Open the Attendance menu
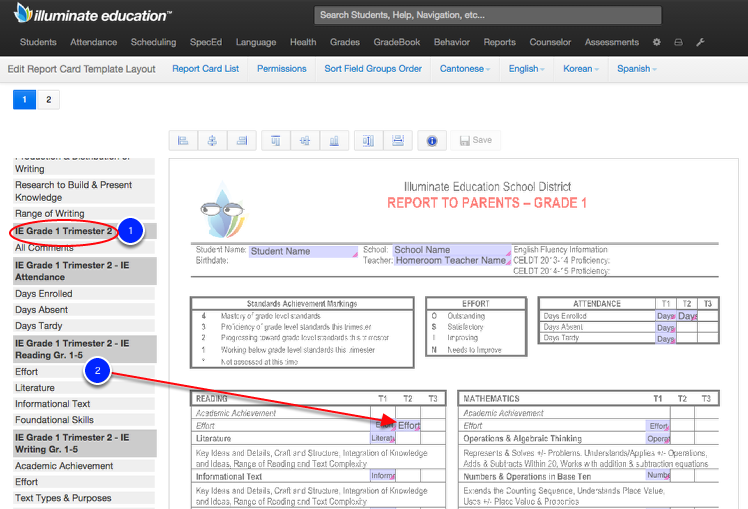748x509 pixels. click(94, 42)
